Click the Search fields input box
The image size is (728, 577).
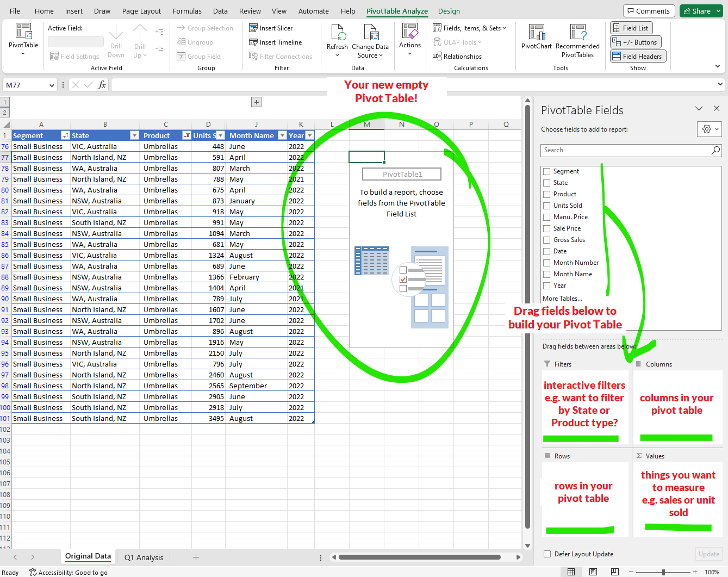(x=625, y=150)
